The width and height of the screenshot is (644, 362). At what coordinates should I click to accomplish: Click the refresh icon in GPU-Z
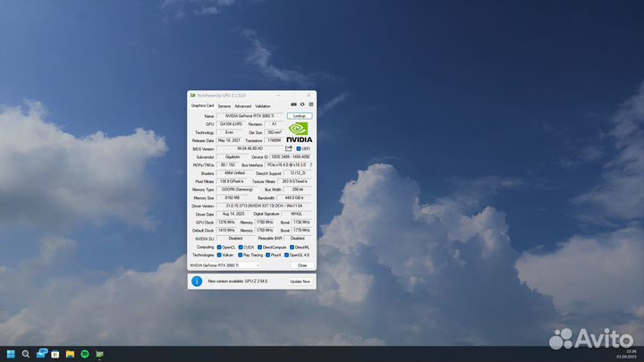(302, 105)
